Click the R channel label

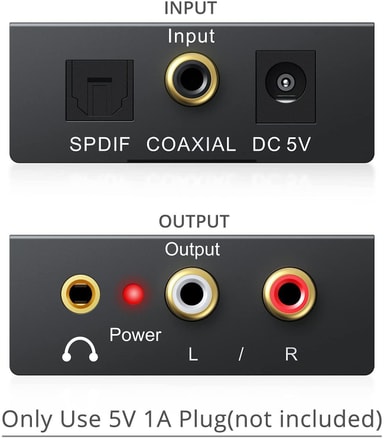tap(291, 354)
